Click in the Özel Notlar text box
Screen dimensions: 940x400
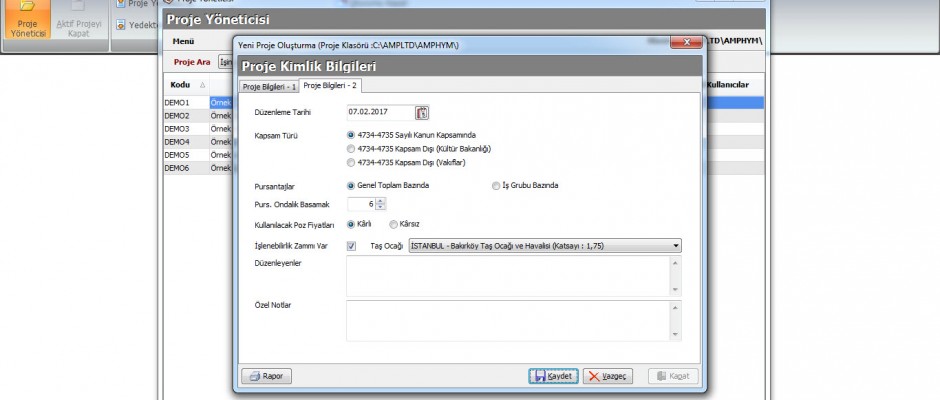(x=508, y=320)
